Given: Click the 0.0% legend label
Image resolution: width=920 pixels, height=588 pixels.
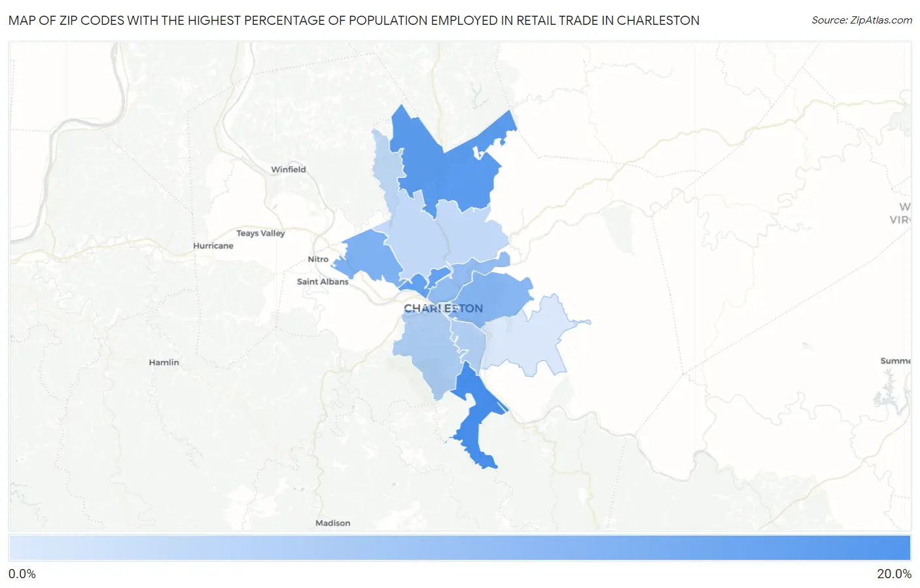Looking at the screenshot, I should [22, 574].
